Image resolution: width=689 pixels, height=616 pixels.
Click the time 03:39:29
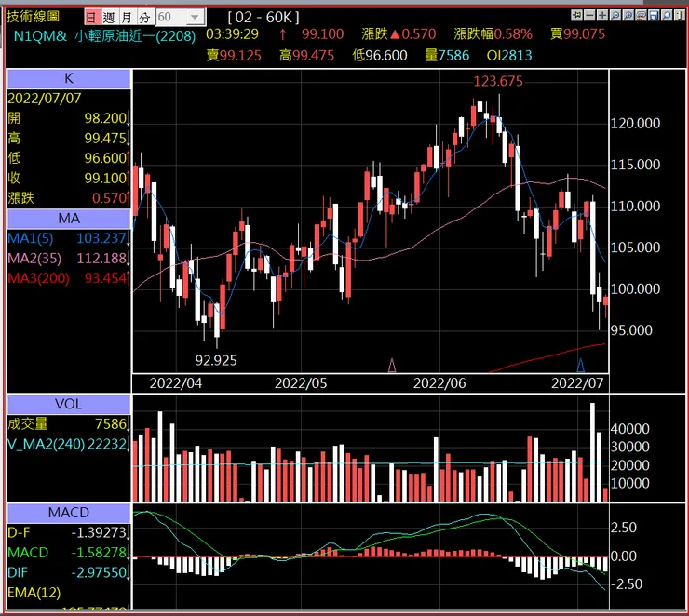tap(232, 34)
